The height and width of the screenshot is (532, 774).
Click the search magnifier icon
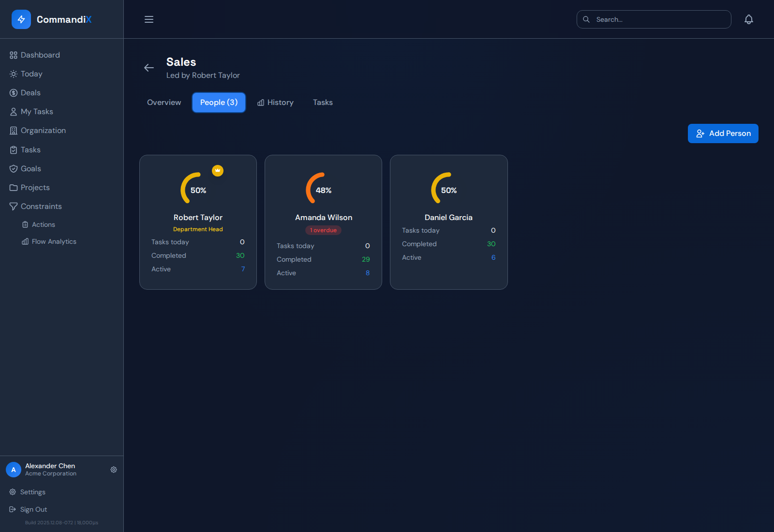pyautogui.click(x=586, y=19)
